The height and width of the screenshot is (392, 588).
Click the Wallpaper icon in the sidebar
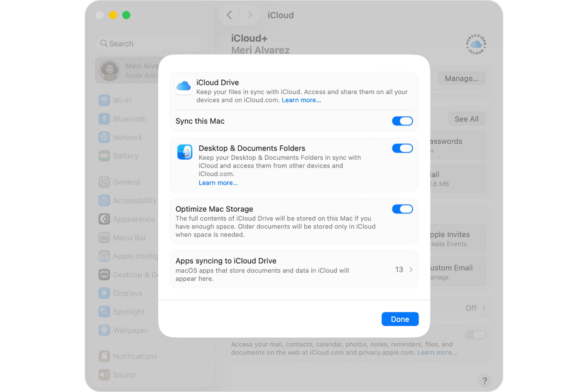click(104, 330)
